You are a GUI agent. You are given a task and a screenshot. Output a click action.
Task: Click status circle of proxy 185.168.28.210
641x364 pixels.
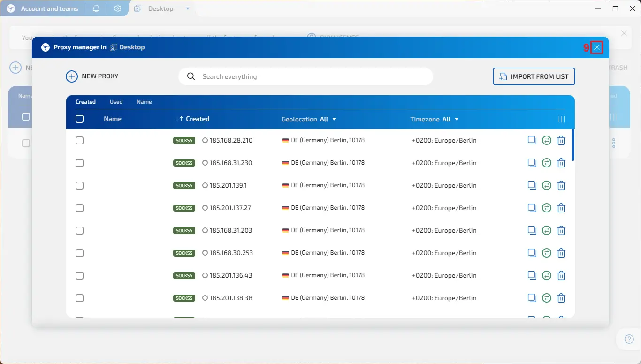[x=205, y=140]
